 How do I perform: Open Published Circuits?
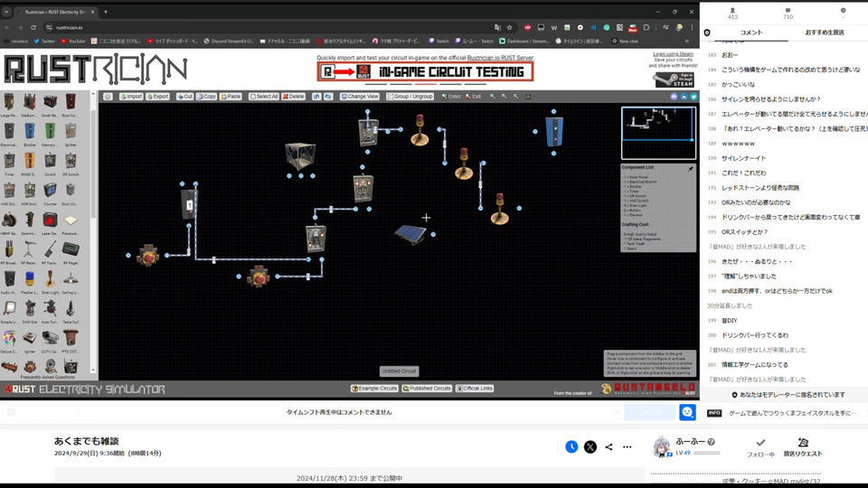point(427,389)
